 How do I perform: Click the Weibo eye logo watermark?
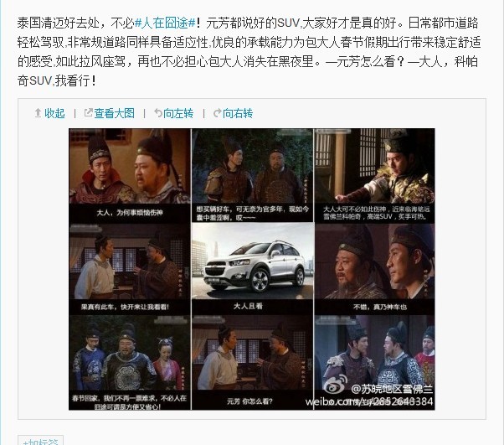(335, 384)
